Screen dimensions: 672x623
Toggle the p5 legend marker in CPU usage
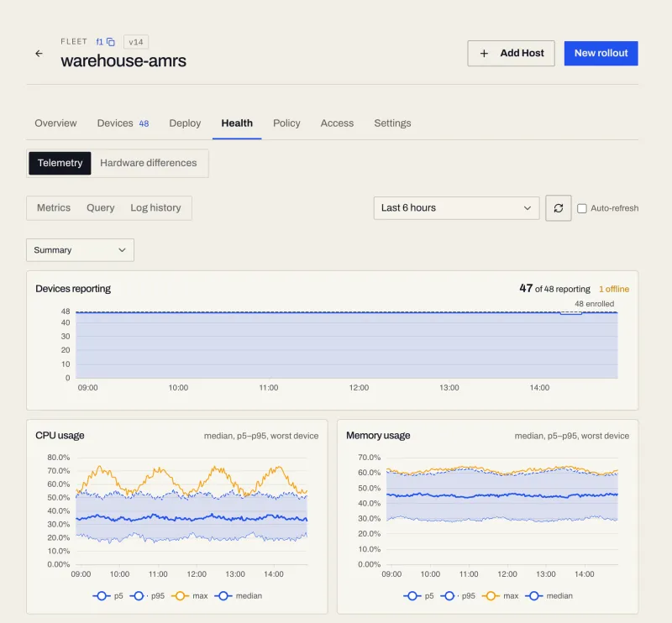click(x=102, y=596)
